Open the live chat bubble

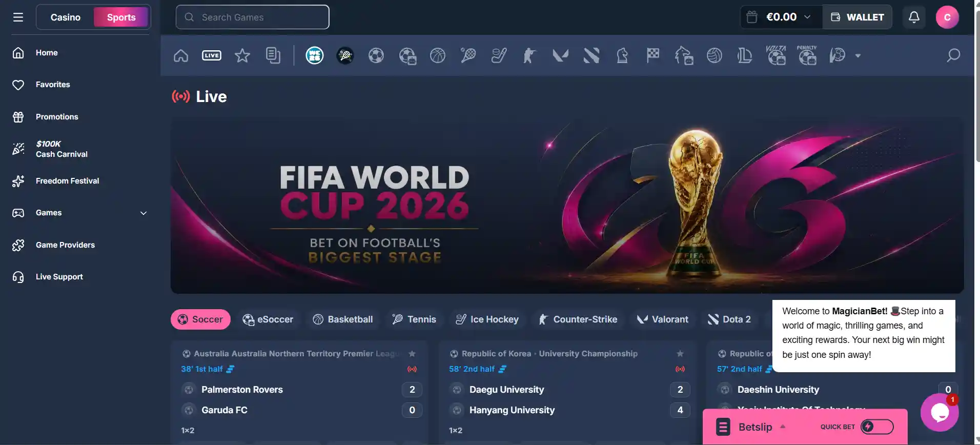tap(940, 412)
